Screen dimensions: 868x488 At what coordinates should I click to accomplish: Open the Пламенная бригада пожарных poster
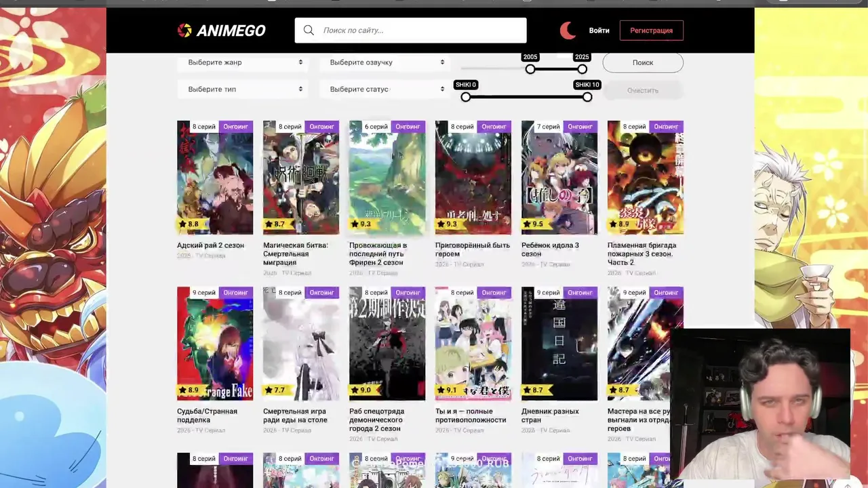coord(646,178)
